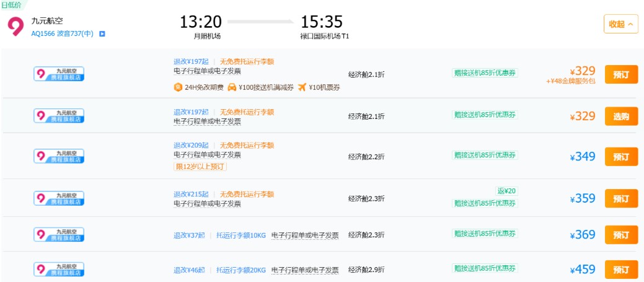The height and width of the screenshot is (282, 644).
Task: Click 无免费托运行李额 in the ¥359 row
Action: (x=247, y=194)
